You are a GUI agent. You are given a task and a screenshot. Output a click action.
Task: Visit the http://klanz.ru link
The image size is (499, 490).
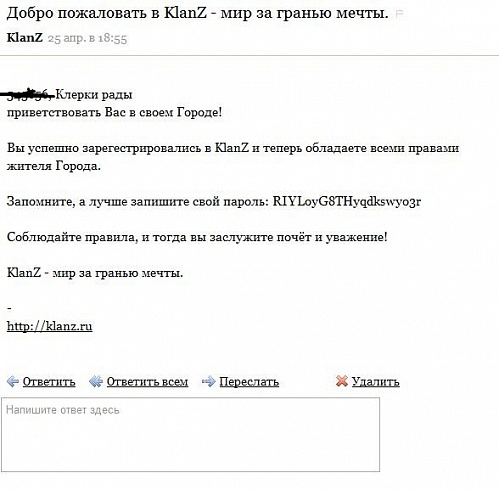[49, 326]
